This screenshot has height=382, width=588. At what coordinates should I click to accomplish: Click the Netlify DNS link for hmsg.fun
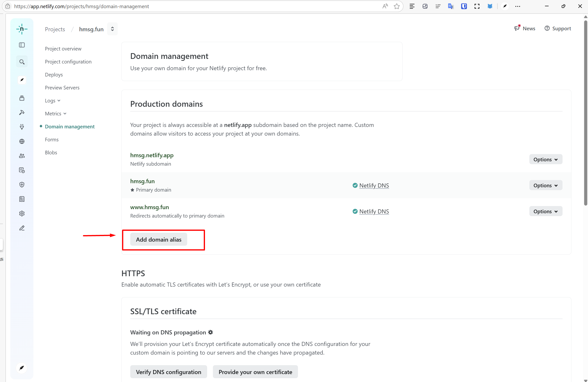pyautogui.click(x=374, y=185)
